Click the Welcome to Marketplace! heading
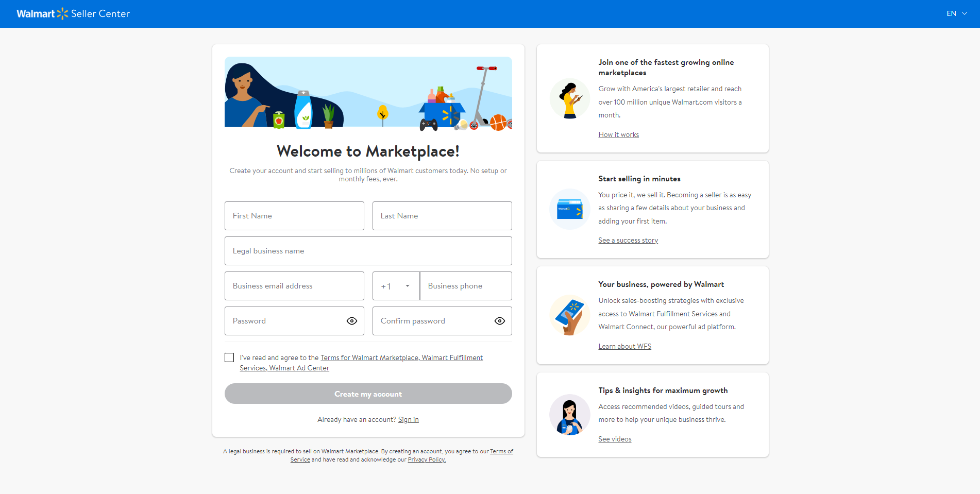 [x=368, y=151]
